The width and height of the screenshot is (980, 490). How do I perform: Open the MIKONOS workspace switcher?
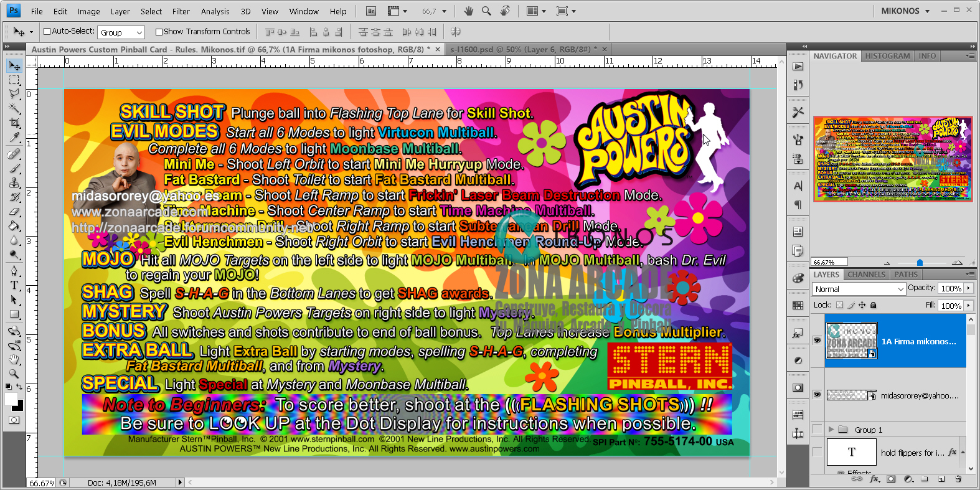click(905, 11)
